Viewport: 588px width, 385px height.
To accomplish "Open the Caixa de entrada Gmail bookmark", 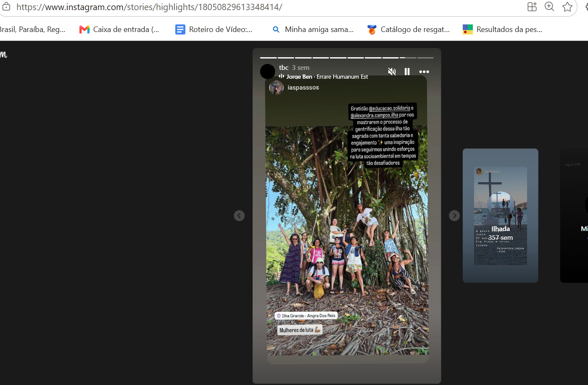I will pyautogui.click(x=119, y=29).
